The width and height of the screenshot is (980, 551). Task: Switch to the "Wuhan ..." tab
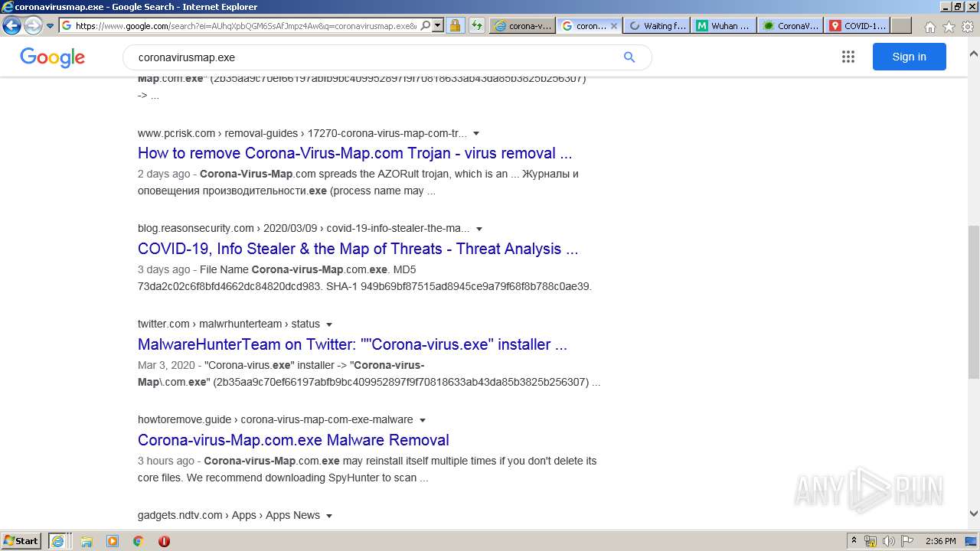coord(724,25)
